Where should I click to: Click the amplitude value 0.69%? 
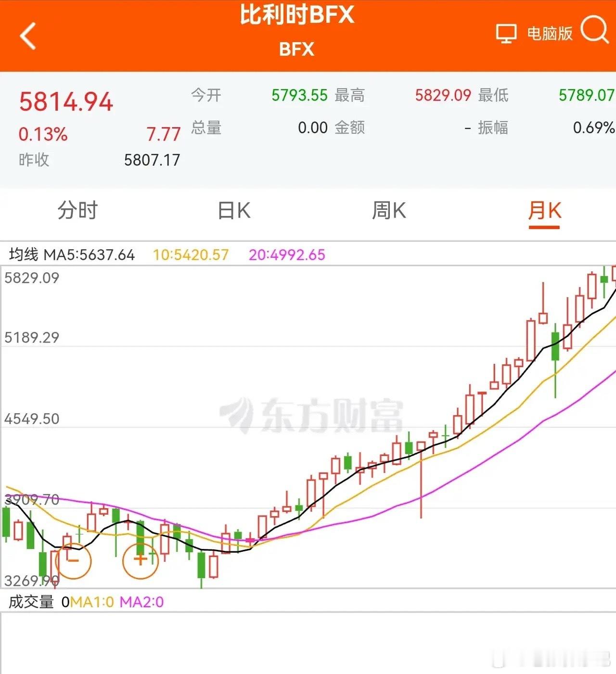click(x=594, y=127)
